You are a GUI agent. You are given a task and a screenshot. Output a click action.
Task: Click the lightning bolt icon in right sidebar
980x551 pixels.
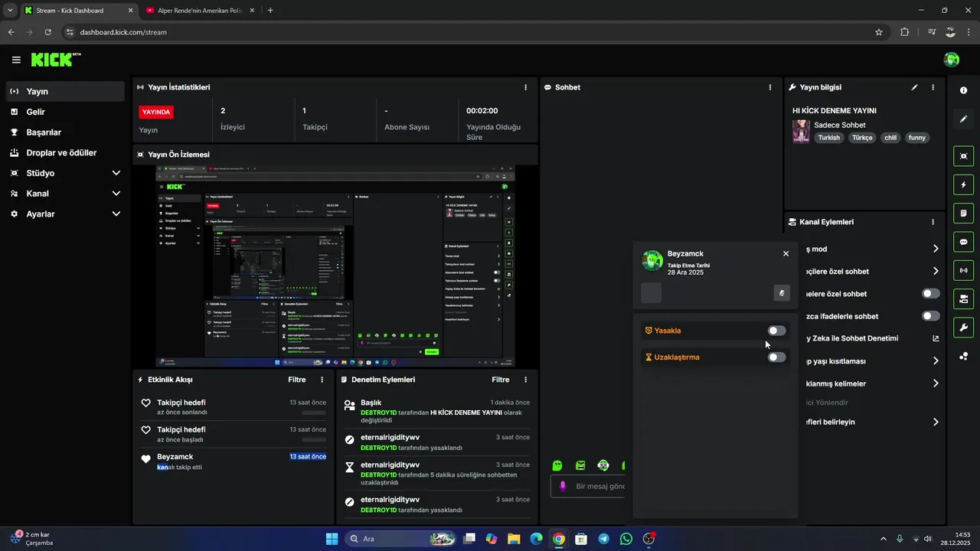coord(963,184)
